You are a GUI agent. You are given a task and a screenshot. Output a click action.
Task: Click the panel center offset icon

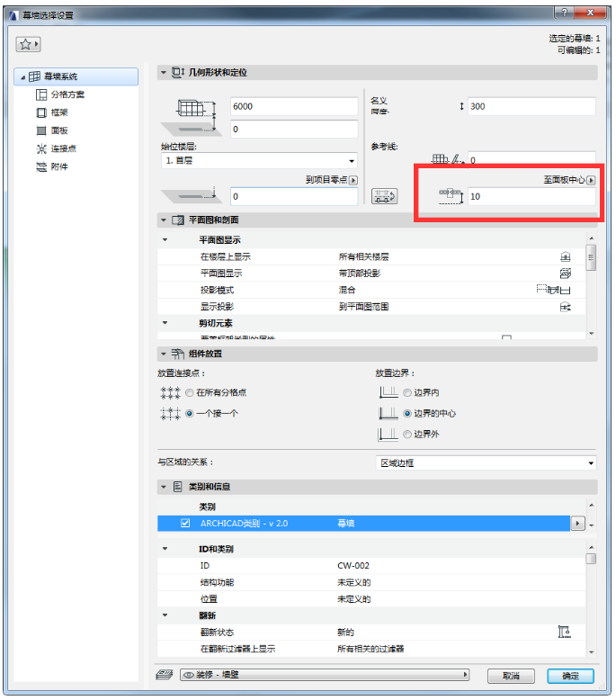[451, 196]
